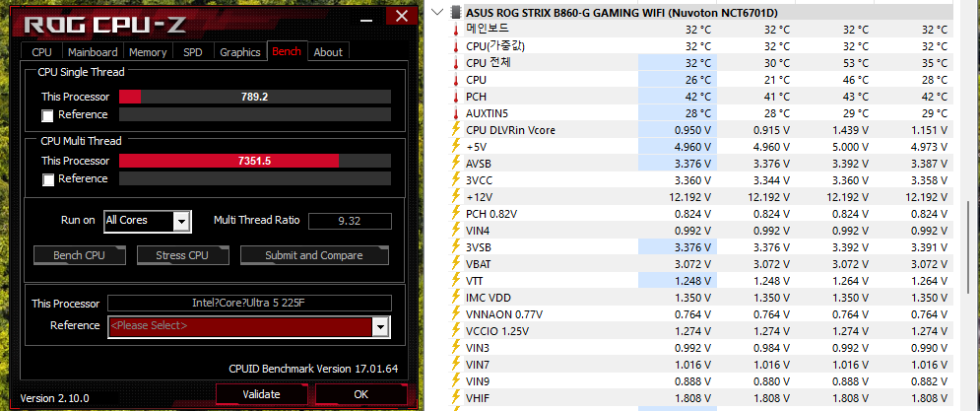The width and height of the screenshot is (980, 411).
Task: Select the 42 °C current value for PCH
Action: [697, 97]
